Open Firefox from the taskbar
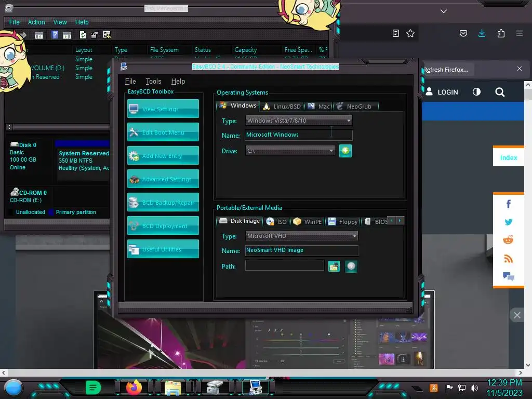Viewport: 532px width, 399px height. click(134, 387)
